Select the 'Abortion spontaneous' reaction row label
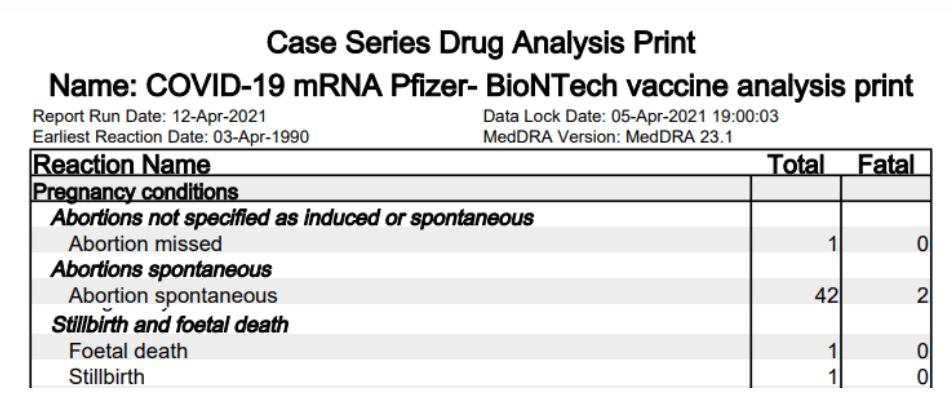 click(173, 295)
